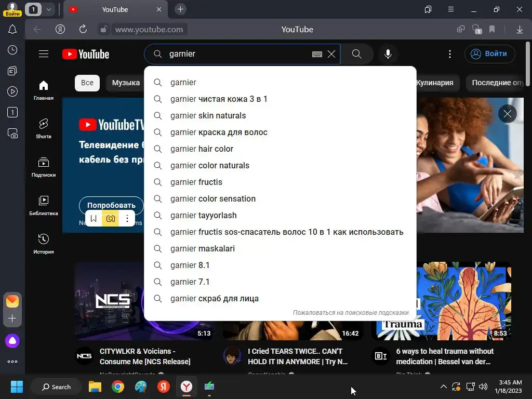
Task: Open История in the sidebar
Action: tap(44, 244)
